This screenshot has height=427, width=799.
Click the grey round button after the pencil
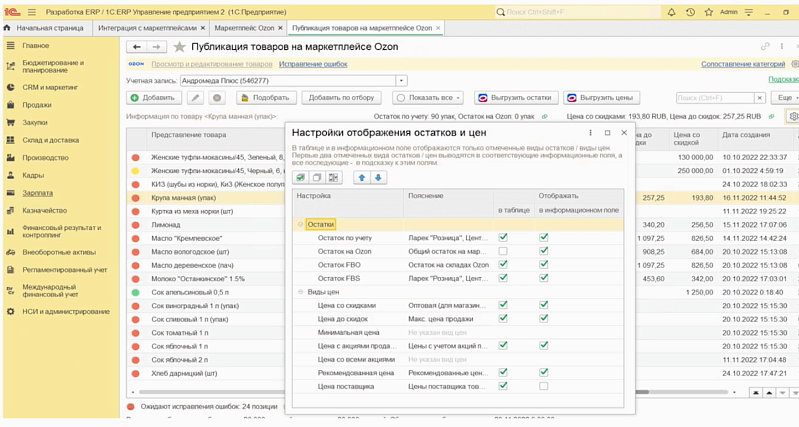pos(217,97)
